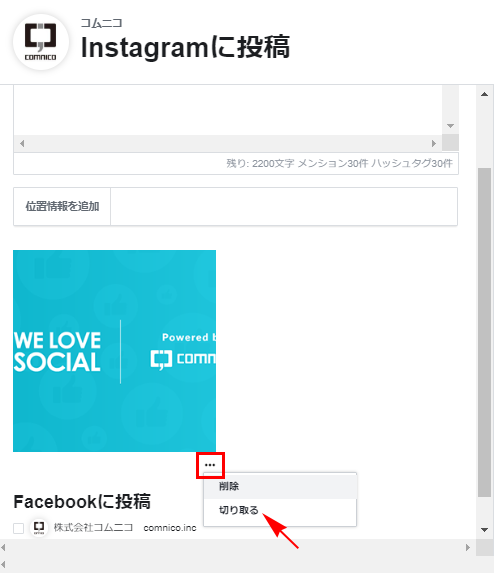Click text area scroll right arrow
Image resolution: width=494 pixels, height=573 pixels.
(x=434, y=144)
